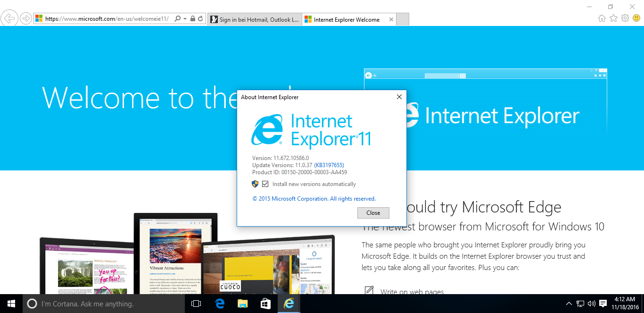Select the Internet Explorer Welcome tab

coord(347,19)
